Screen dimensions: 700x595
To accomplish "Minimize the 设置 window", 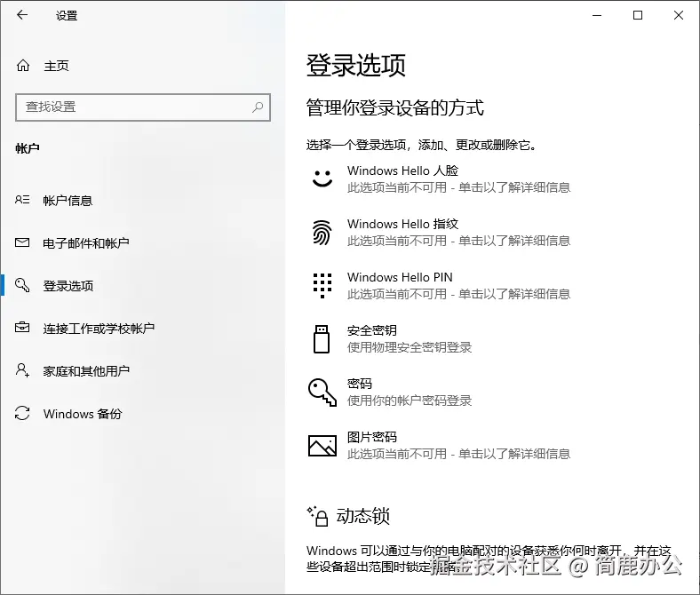I will tap(597, 15).
